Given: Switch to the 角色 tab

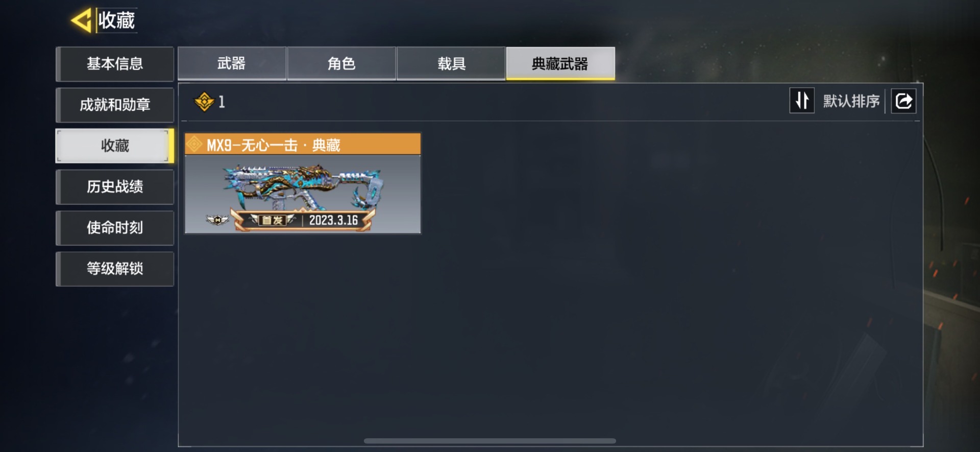Looking at the screenshot, I should click(341, 64).
